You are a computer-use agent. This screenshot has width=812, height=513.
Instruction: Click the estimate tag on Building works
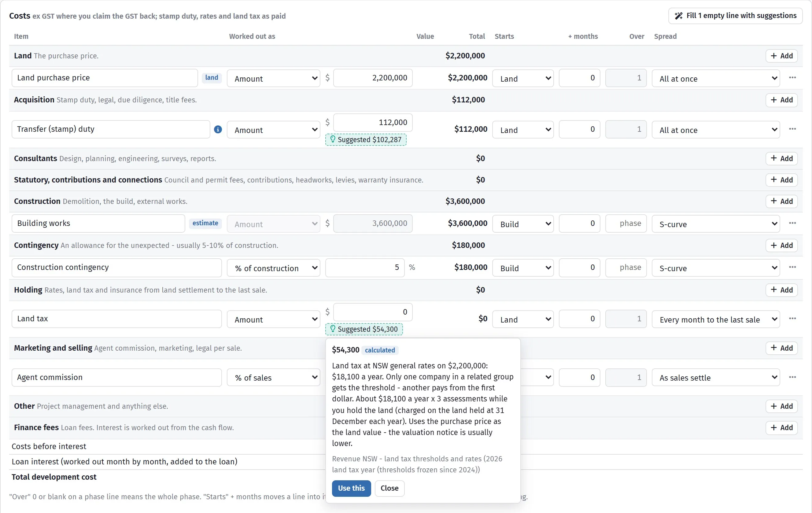coord(205,223)
